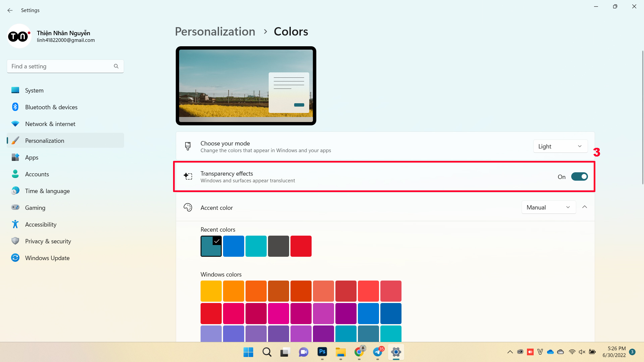This screenshot has height=362, width=644.
Task: Click the search magnifier in Find a setting
Action: tap(116, 66)
